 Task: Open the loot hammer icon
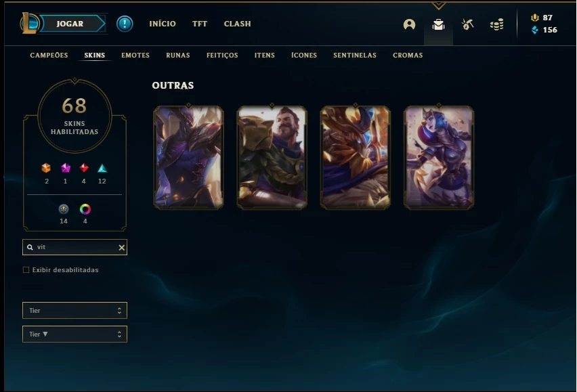[467, 24]
